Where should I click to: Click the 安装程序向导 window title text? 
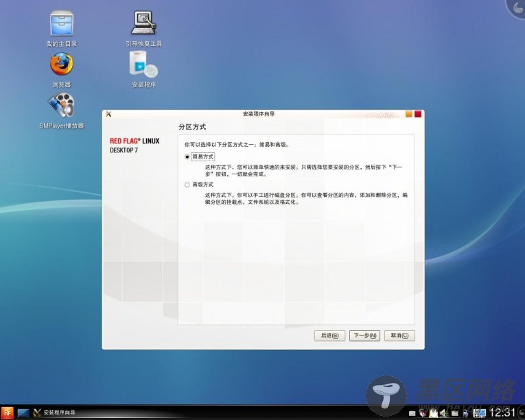click(259, 114)
